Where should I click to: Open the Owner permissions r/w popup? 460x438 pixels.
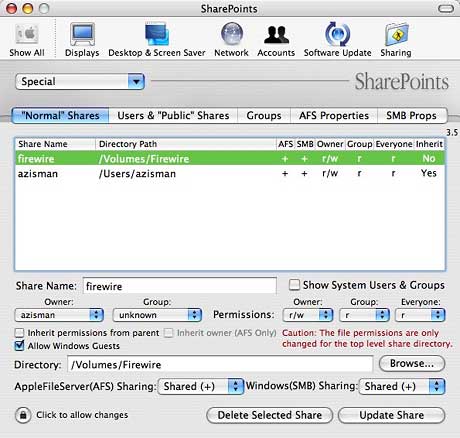tap(307, 315)
